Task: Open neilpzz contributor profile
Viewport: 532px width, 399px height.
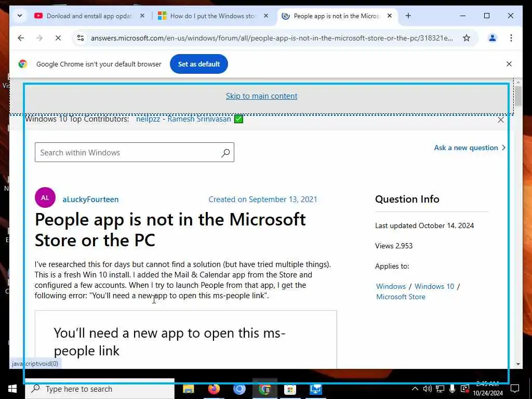Action: (148, 119)
